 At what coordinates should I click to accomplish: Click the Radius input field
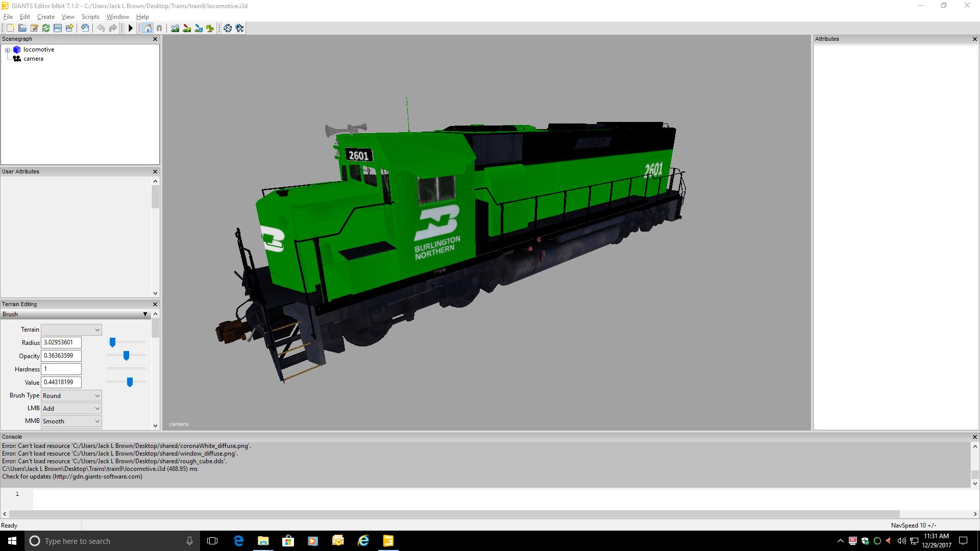tap(61, 342)
